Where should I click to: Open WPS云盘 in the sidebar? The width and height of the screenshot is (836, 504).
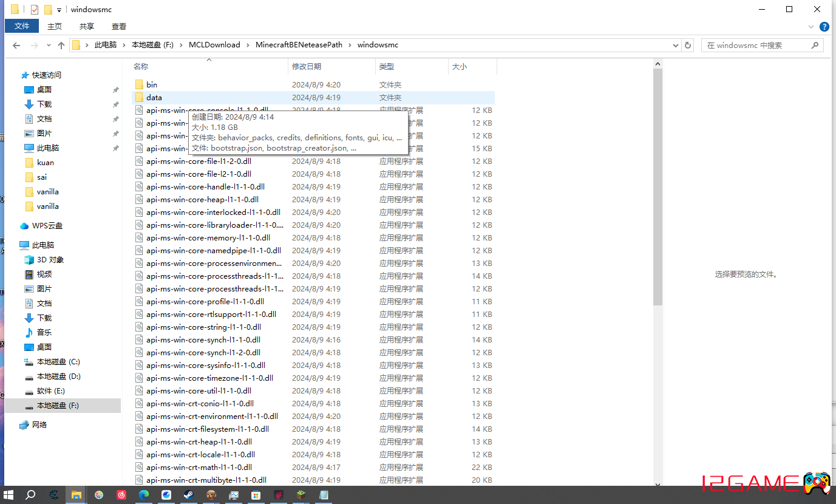pos(47,226)
